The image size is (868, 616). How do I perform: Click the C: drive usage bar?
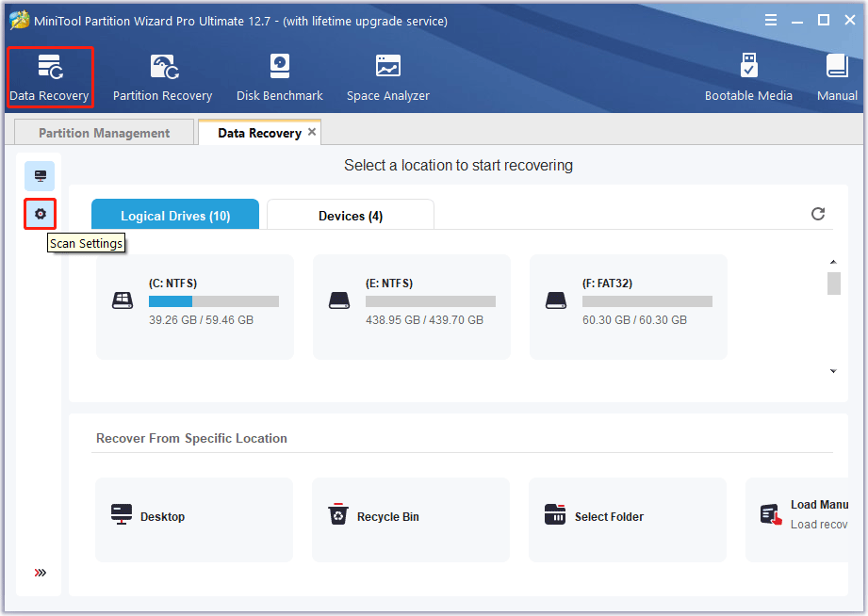214,301
